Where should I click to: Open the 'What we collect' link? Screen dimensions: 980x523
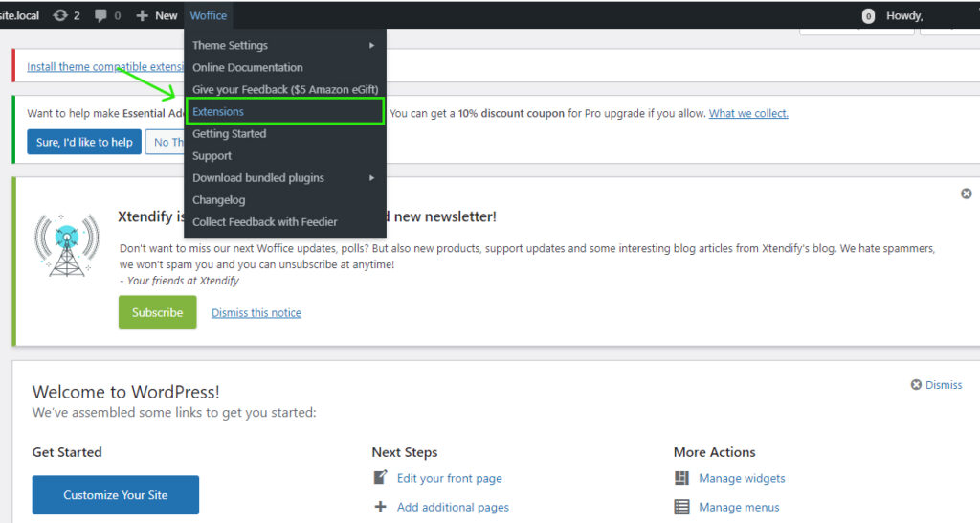(x=748, y=113)
